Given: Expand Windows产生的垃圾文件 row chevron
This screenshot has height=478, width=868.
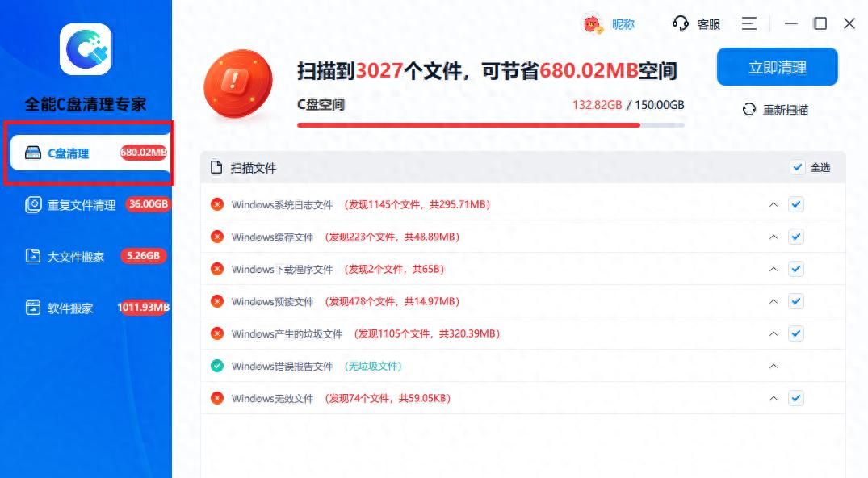Looking at the screenshot, I should (774, 333).
